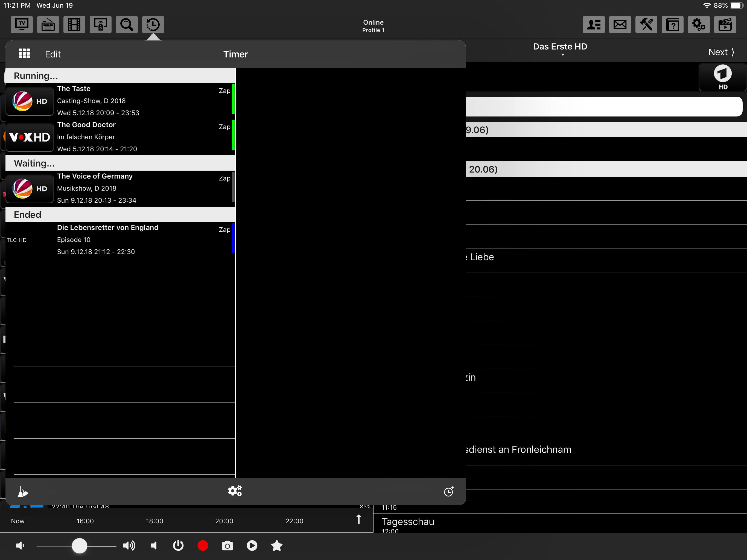Screen dimensions: 747x560
Task: Click the magnifier search icon
Action: point(127,24)
